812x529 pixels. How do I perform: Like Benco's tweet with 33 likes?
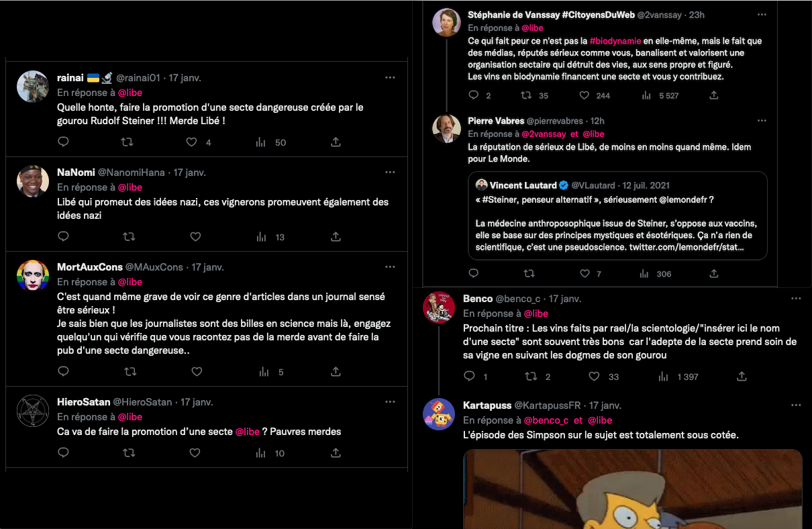(x=595, y=377)
